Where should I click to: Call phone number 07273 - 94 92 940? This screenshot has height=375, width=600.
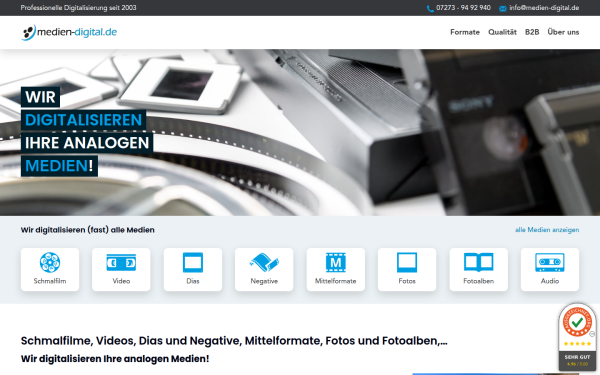click(463, 8)
